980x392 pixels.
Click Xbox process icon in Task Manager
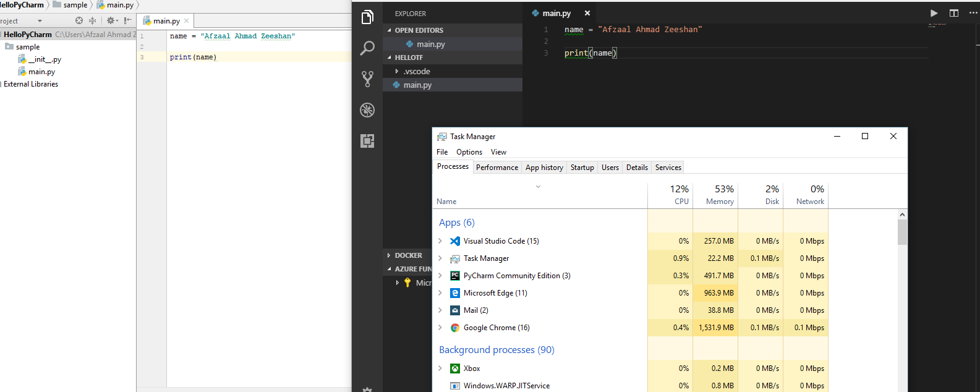pyautogui.click(x=455, y=369)
